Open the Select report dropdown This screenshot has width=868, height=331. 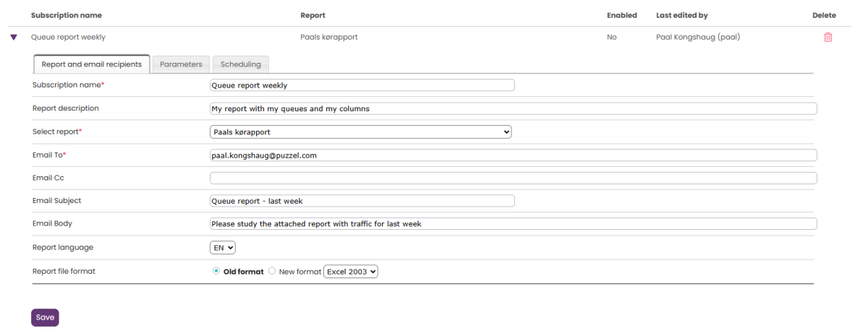pos(361,132)
